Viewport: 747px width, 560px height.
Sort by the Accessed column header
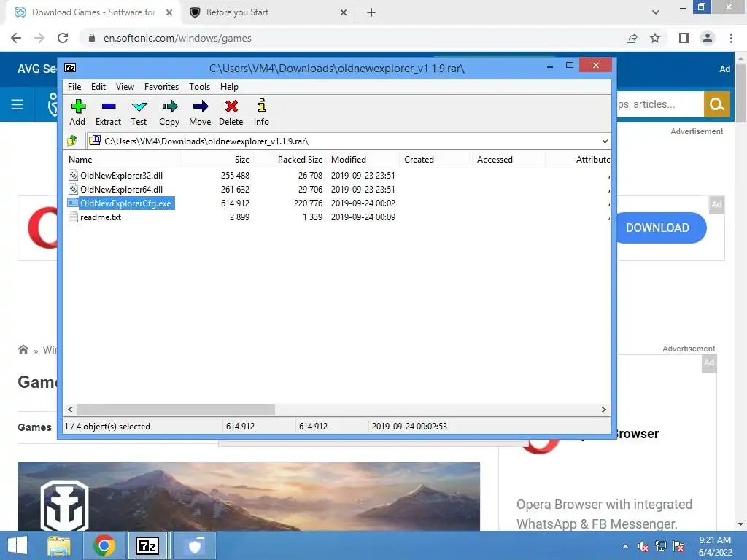click(x=508, y=160)
